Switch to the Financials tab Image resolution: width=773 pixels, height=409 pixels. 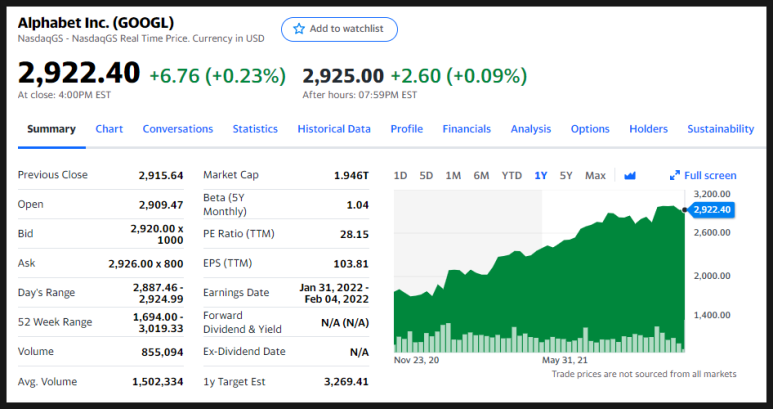click(466, 129)
